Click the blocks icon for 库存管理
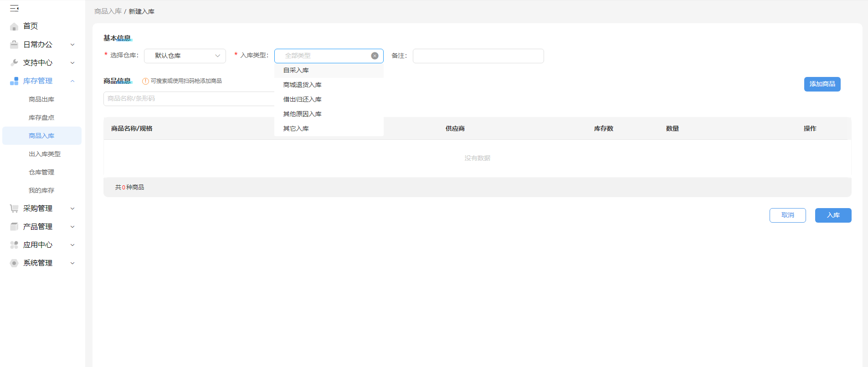 pos(14,81)
